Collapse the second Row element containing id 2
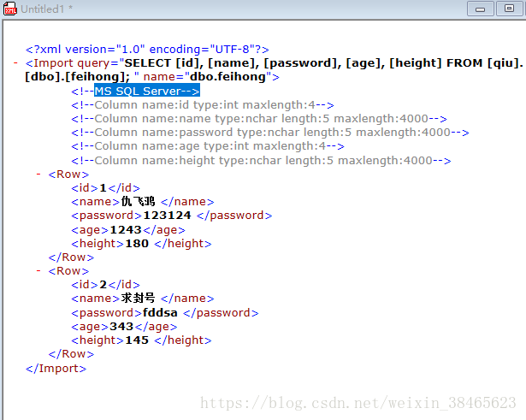The height and width of the screenshot is (420, 526). [38, 270]
